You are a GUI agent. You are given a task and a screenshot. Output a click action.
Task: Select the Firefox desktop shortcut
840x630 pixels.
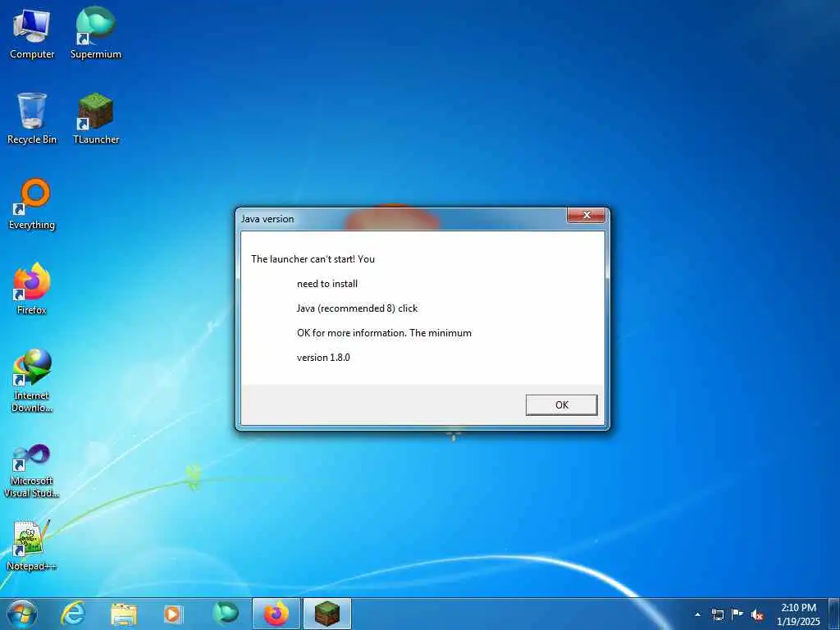coord(32,288)
